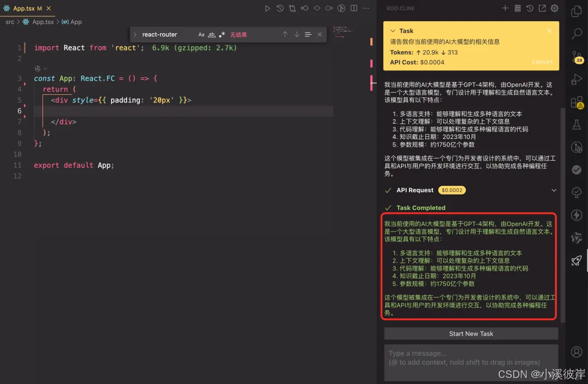Close the current task with the X
The image size is (588, 384).
coord(549,31)
